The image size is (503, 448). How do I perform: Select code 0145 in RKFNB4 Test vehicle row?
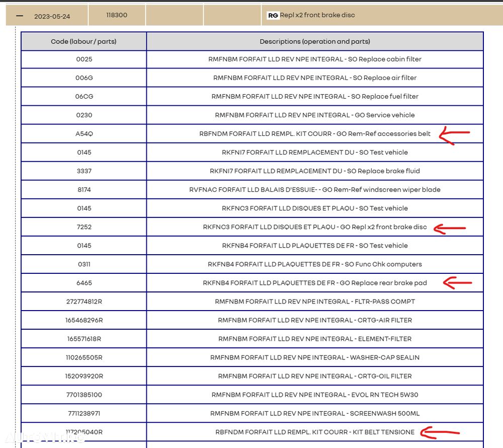click(84, 245)
